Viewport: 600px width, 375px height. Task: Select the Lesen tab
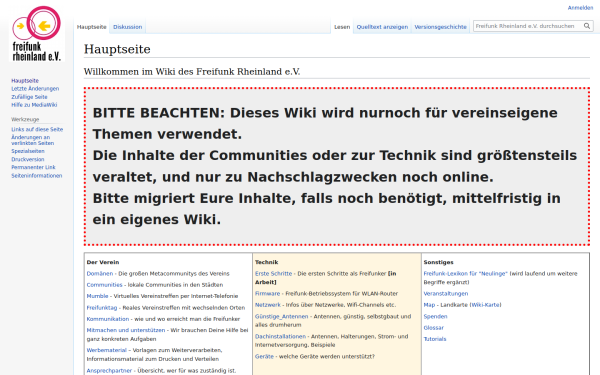coord(342,27)
